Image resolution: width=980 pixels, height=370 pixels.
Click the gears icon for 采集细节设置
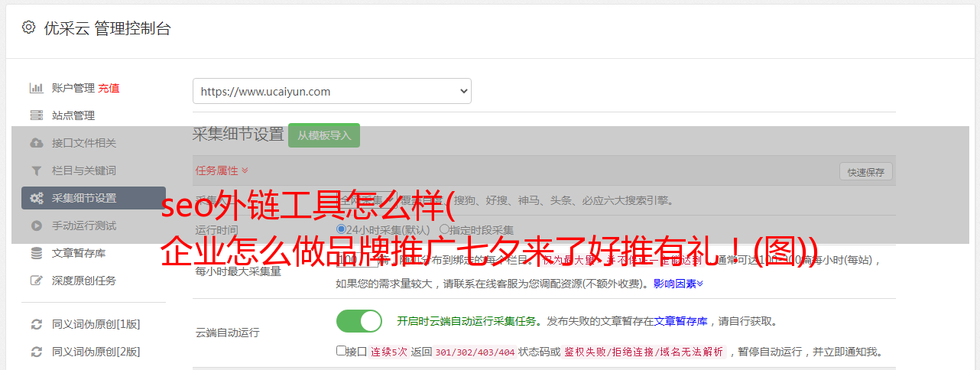click(x=36, y=198)
